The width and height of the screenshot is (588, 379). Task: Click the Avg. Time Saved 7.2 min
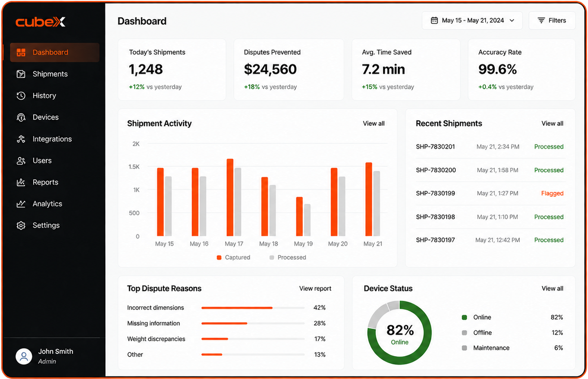point(383,70)
